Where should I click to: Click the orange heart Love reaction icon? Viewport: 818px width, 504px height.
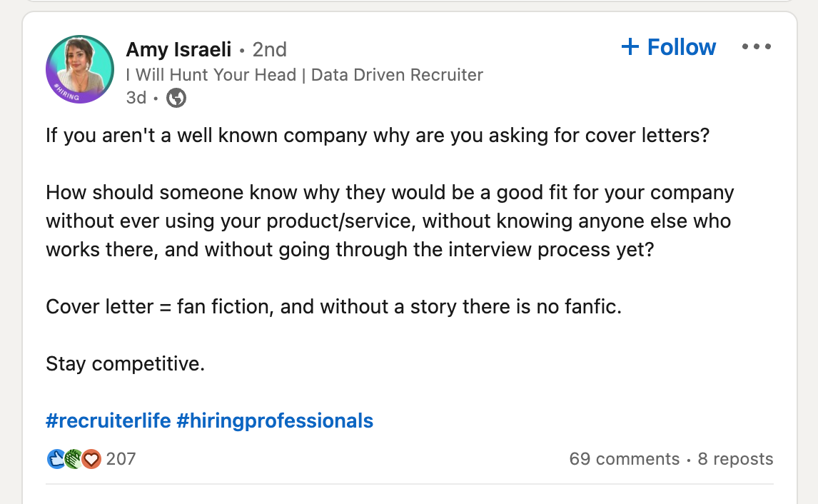pos(91,459)
